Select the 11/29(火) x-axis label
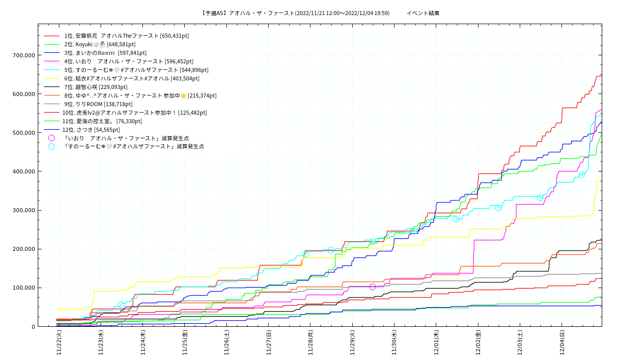 click(x=352, y=343)
